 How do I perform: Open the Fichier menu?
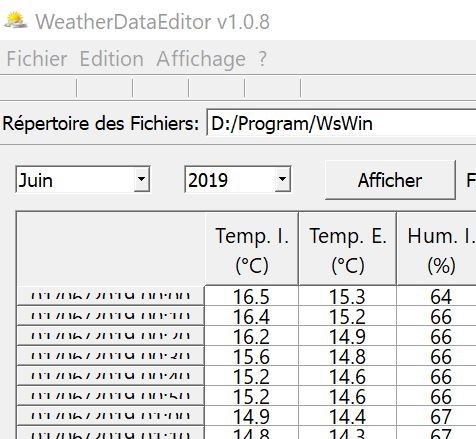click(37, 59)
